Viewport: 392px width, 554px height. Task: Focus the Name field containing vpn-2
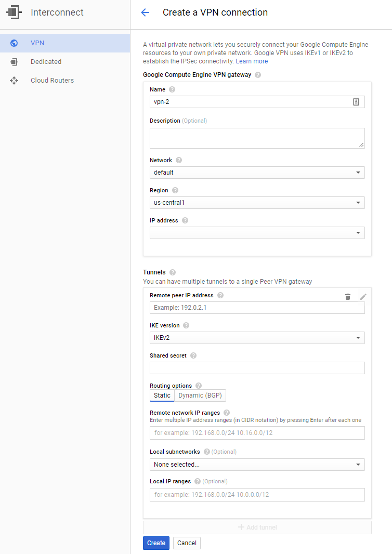(257, 102)
